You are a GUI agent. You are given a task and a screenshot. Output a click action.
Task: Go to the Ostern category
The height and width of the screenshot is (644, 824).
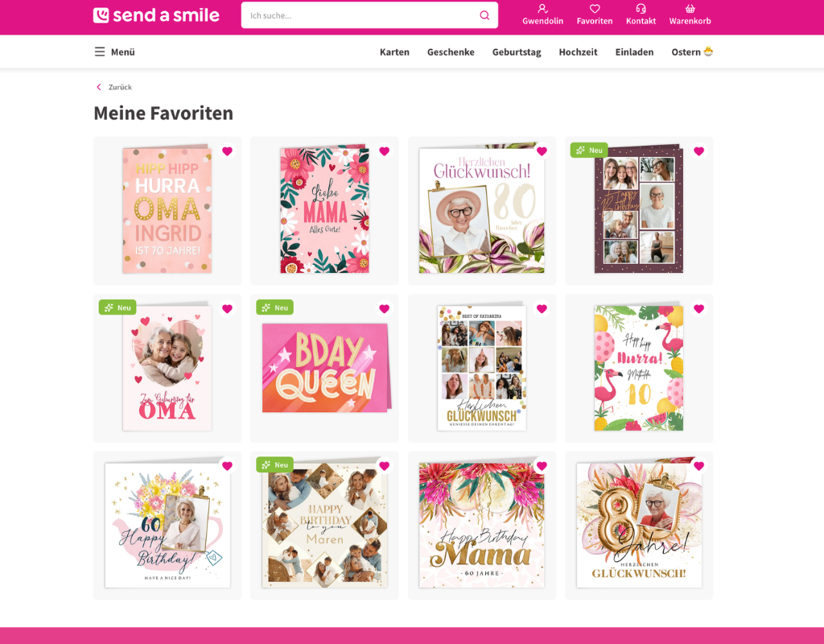pyautogui.click(x=692, y=52)
